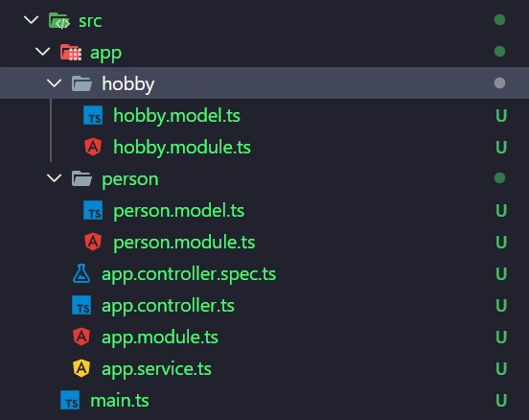Click the yellow Angular icon for app.service.ts
529x420 pixels.
[81, 368]
